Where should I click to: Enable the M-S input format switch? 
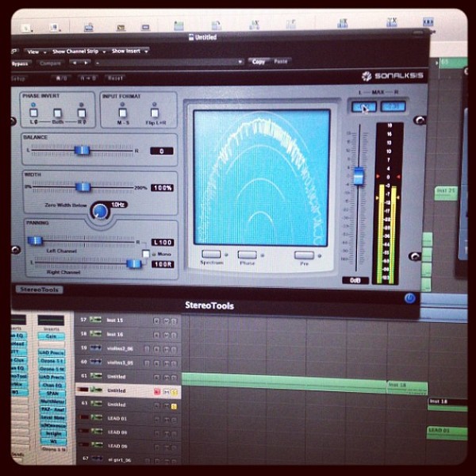tap(122, 113)
